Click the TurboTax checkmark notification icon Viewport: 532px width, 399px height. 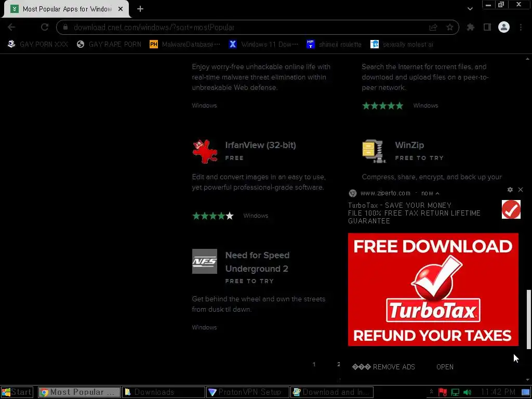click(x=511, y=209)
